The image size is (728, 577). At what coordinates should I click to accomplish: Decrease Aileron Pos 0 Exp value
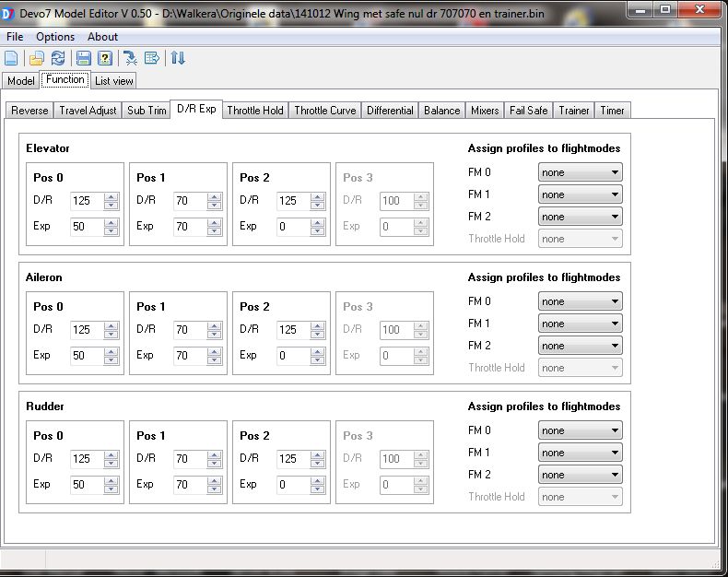pos(111,360)
